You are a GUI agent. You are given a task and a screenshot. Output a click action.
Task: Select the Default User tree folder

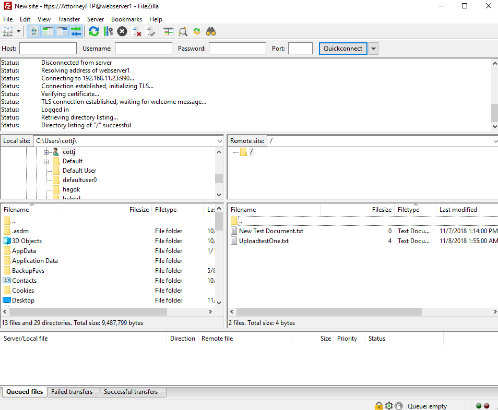79,171
